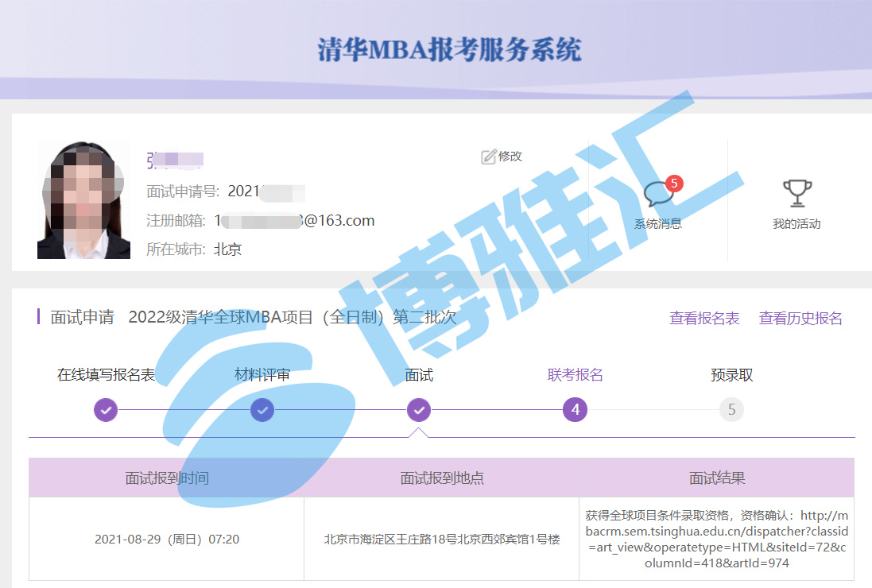This screenshot has width=872, height=588.
Task: Click the 面试结果 column header
Action: 716,478
